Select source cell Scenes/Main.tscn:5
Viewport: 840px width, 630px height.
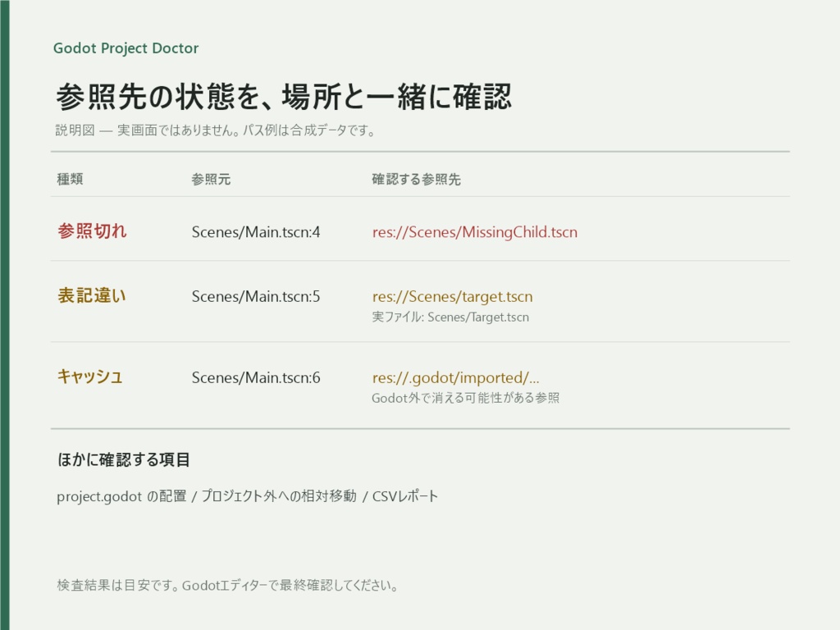click(x=256, y=296)
